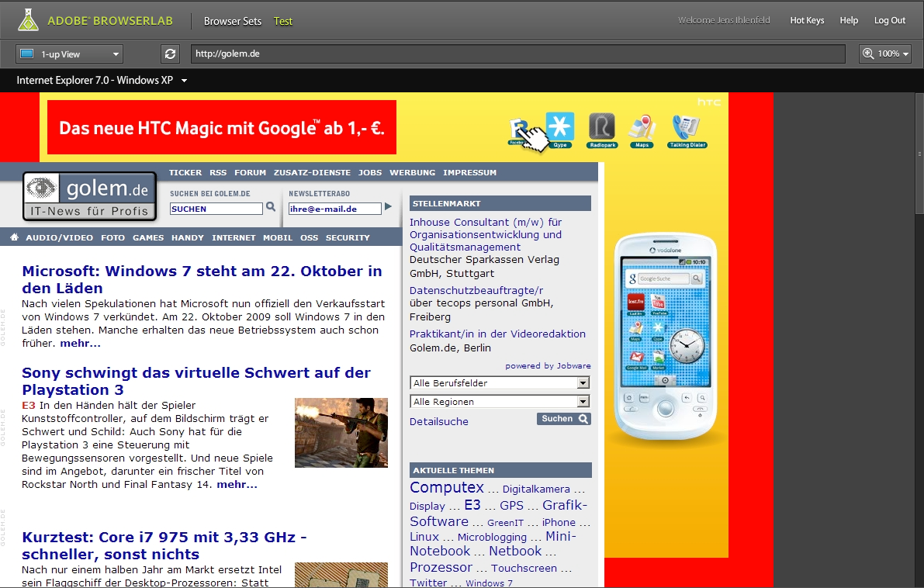This screenshot has width=924, height=588.
Task: Open Inhouse Consultant job listing
Action: click(x=486, y=234)
